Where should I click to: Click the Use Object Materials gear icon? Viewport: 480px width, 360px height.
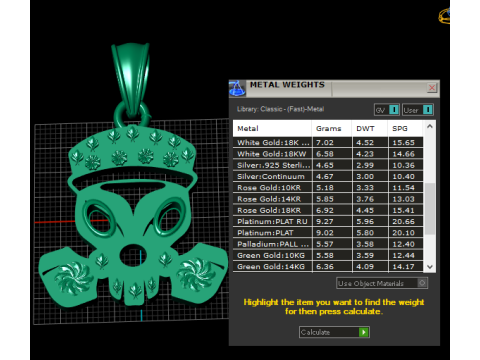click(x=422, y=283)
